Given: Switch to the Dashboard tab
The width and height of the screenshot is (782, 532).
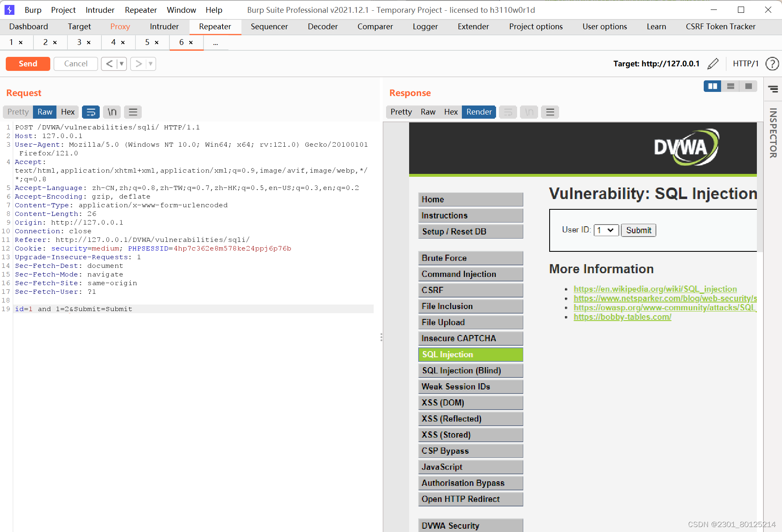Looking at the screenshot, I should (29, 26).
